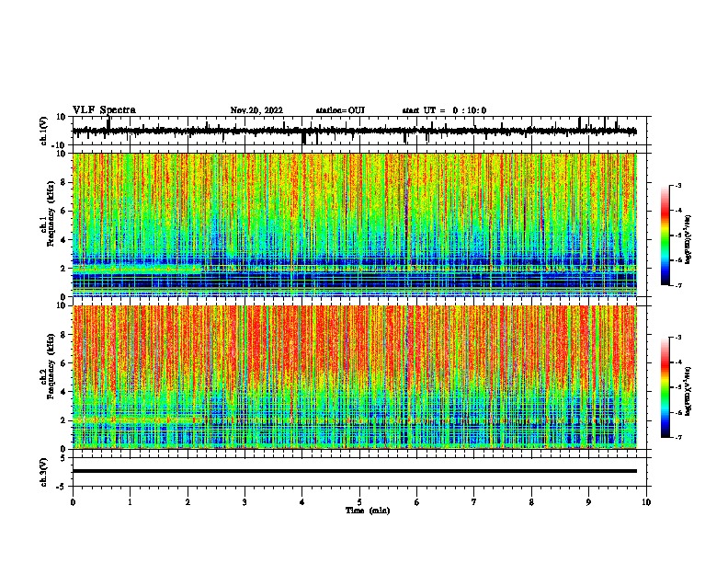Click the upper ch.1 color scale bar
This screenshot has width=728, height=563.
pos(665,236)
